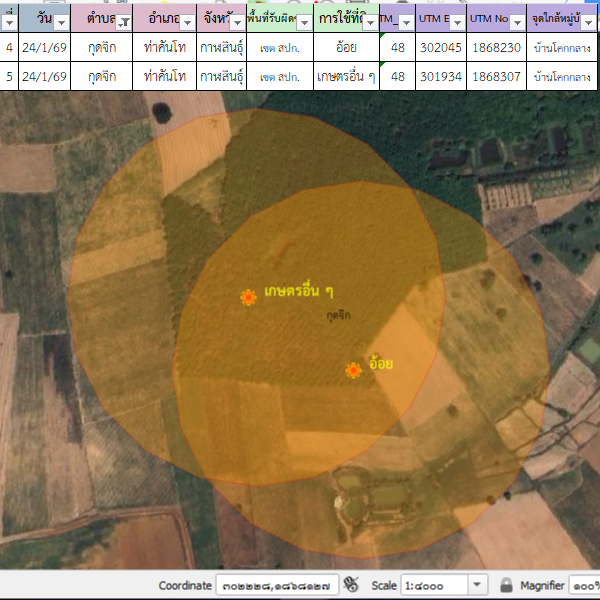Viewport: 600px width, 600px height.
Task: Open the active filter on ตำบล column
Action: (122, 22)
